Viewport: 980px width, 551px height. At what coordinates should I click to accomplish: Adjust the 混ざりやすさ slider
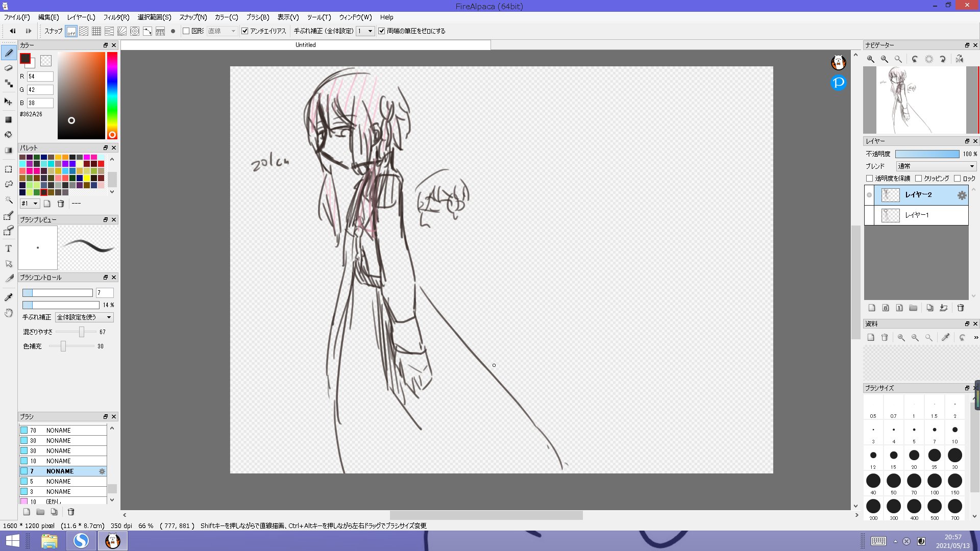click(x=76, y=332)
